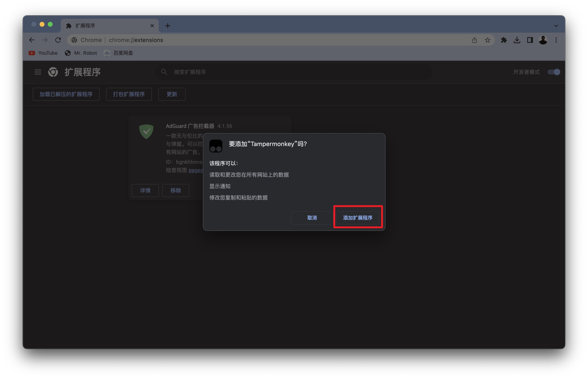Bookmark this page with the star icon
588x379 pixels.
[x=487, y=40]
